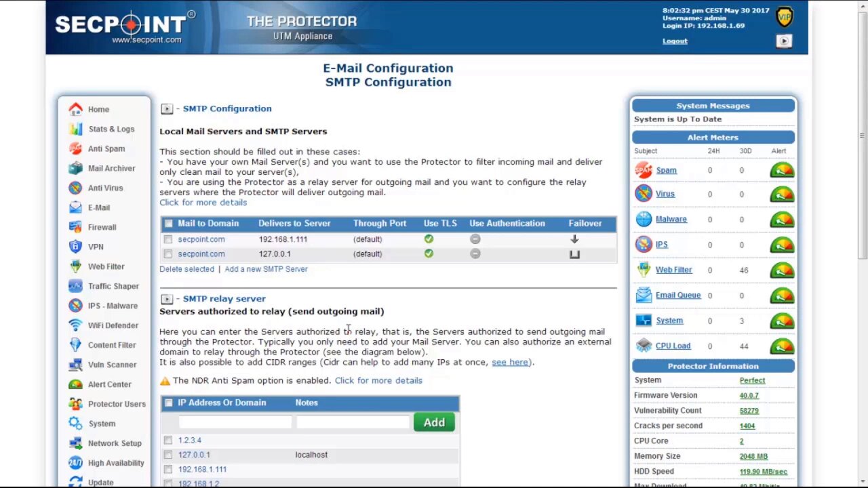Select the Web Filter menu entry
868x488 pixels.
[x=106, y=266]
